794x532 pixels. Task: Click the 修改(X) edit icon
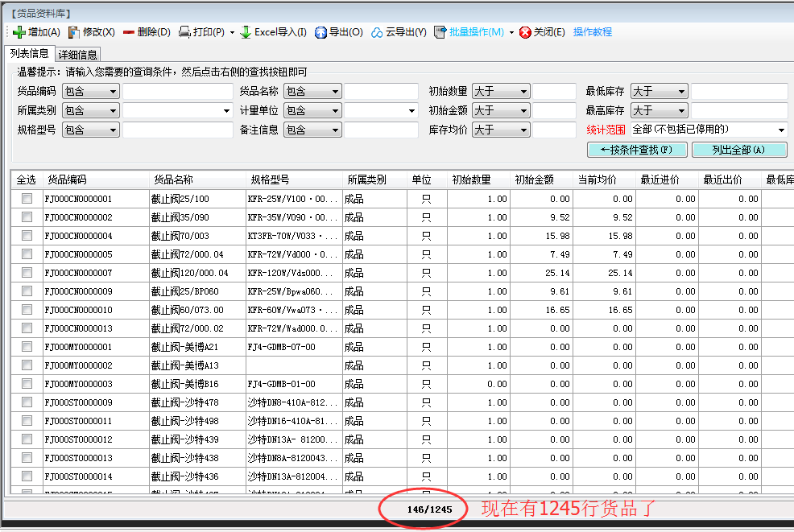[74, 32]
